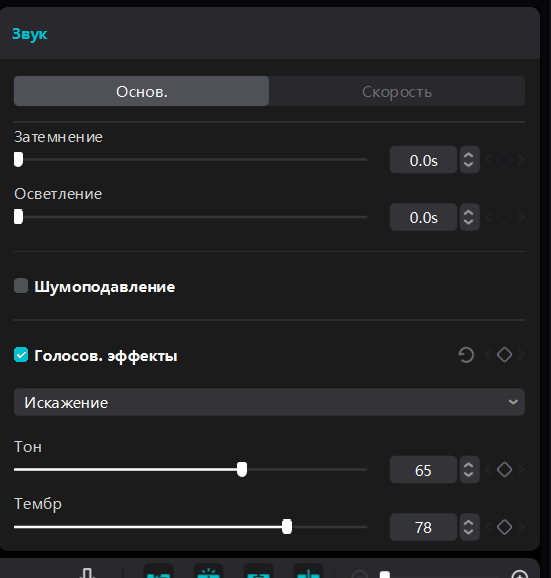Screen dimensions: 551x578
Task: Open the Искажение voice effect dropdown
Action: coord(269,402)
